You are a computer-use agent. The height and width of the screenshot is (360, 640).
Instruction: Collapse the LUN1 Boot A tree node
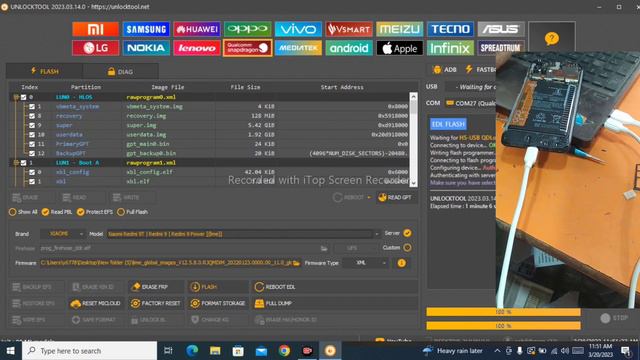(x=16, y=162)
